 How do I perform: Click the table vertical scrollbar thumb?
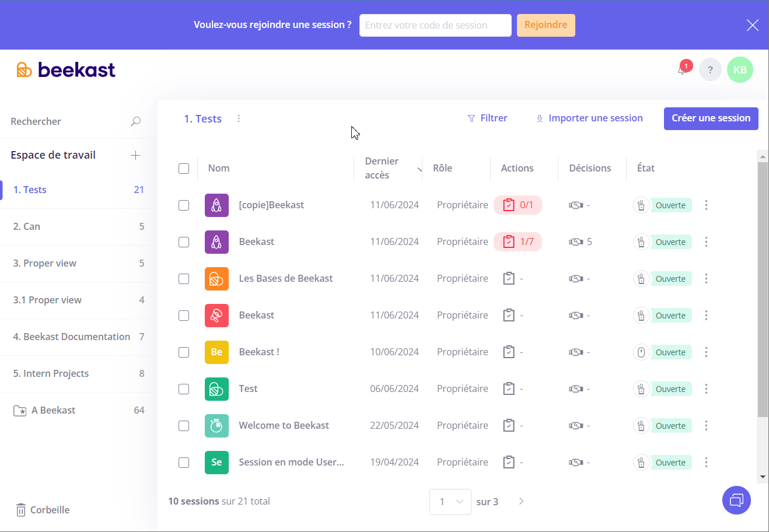point(763,290)
